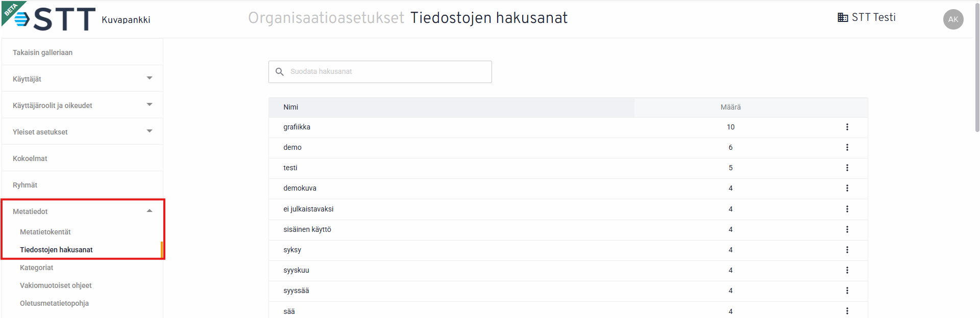Viewport: 980px width, 318px height.
Task: Select Metatietokentät in the sidebar
Action: click(x=45, y=232)
